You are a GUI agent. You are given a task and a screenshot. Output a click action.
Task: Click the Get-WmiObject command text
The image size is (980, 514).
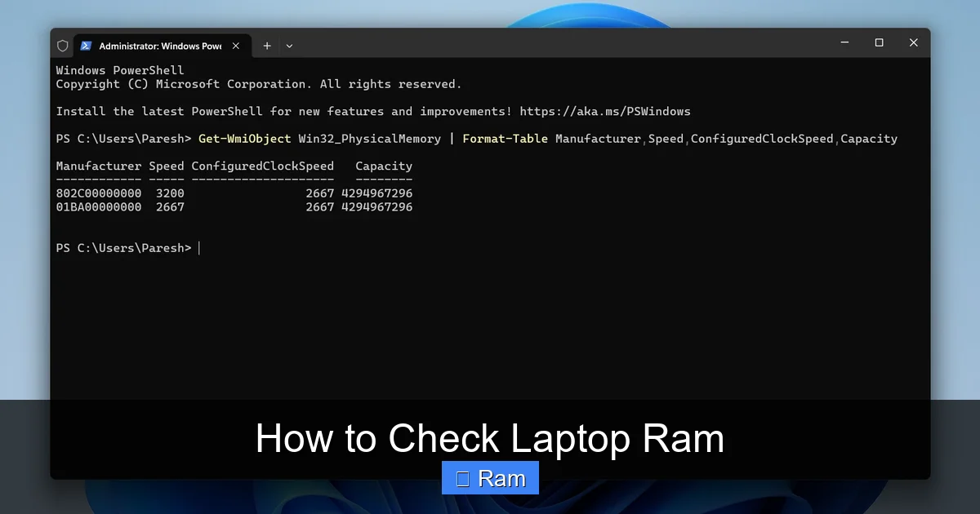coord(244,139)
